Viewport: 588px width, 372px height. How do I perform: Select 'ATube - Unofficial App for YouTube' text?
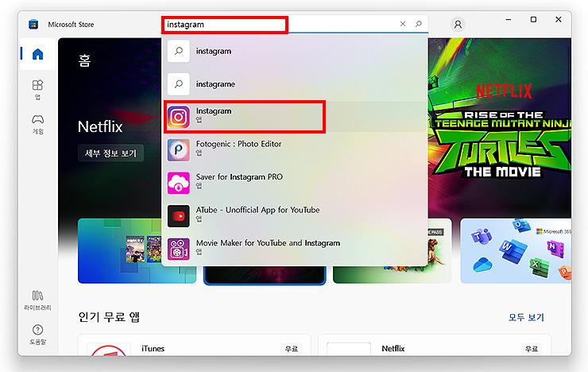257,210
